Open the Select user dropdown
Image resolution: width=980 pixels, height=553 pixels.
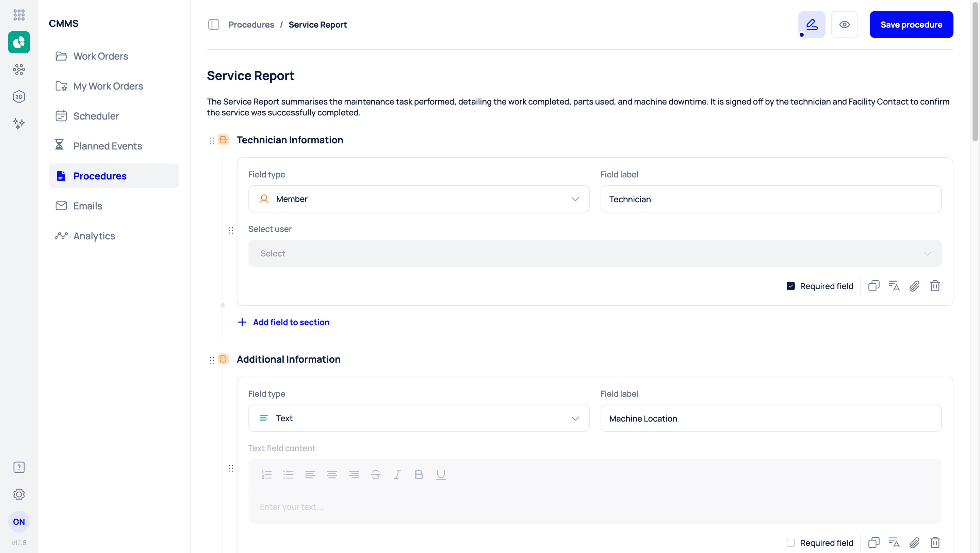(594, 253)
